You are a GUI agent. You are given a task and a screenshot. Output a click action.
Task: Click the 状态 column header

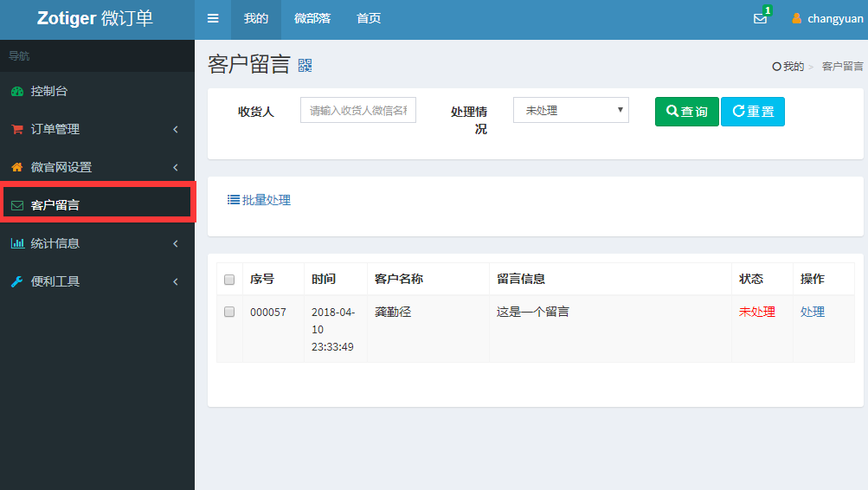tap(751, 279)
